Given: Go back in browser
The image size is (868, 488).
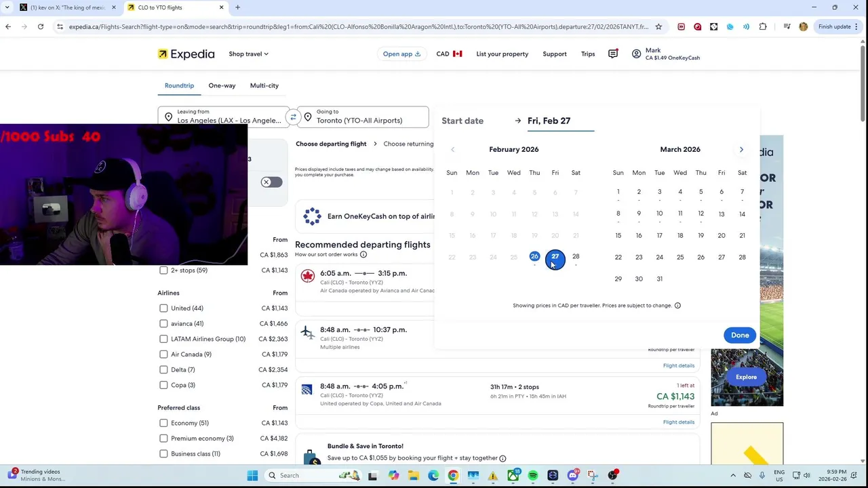Looking at the screenshot, I should (8, 26).
